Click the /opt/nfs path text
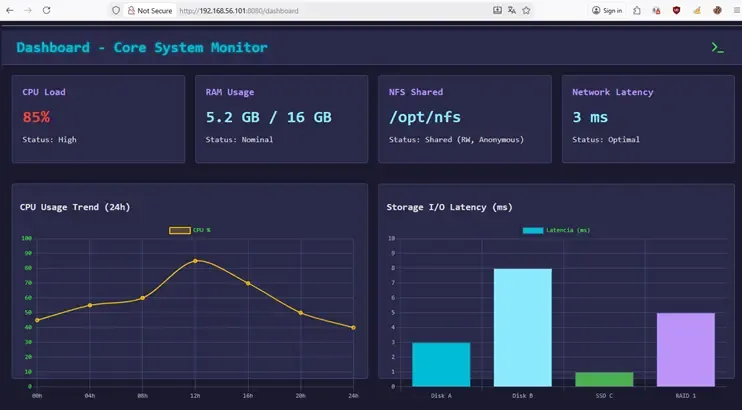 (x=425, y=117)
